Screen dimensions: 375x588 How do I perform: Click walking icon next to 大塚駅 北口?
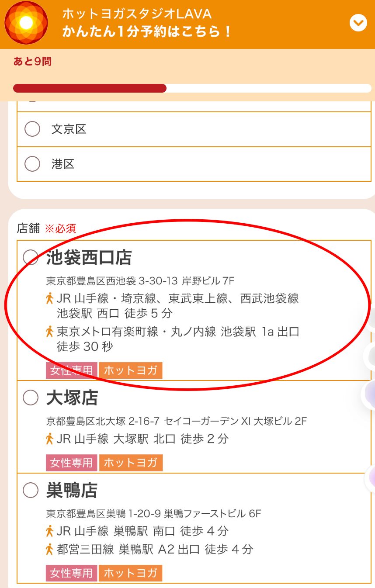point(49,439)
